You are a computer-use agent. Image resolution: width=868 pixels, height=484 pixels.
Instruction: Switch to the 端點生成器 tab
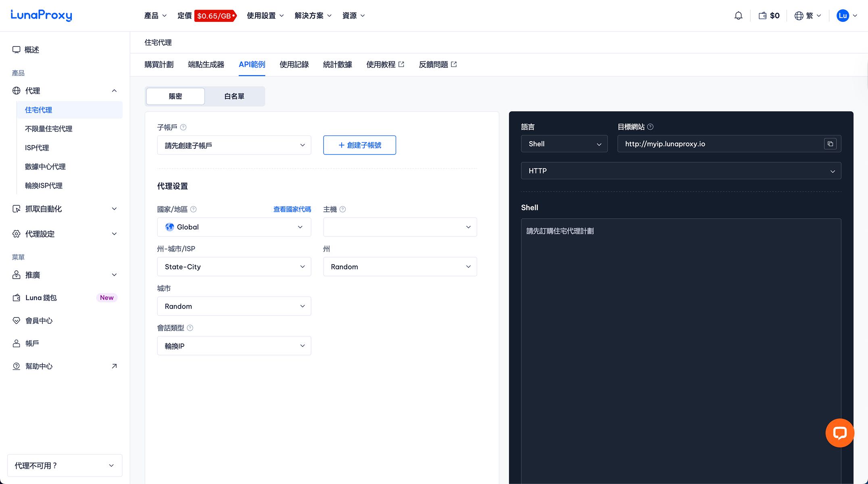[x=206, y=65]
